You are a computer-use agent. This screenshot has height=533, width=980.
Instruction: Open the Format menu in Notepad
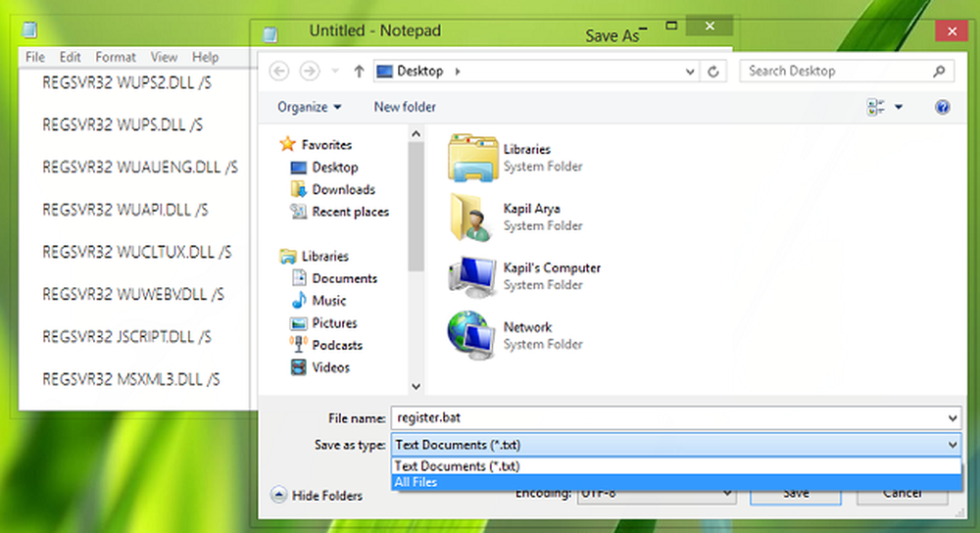(116, 57)
